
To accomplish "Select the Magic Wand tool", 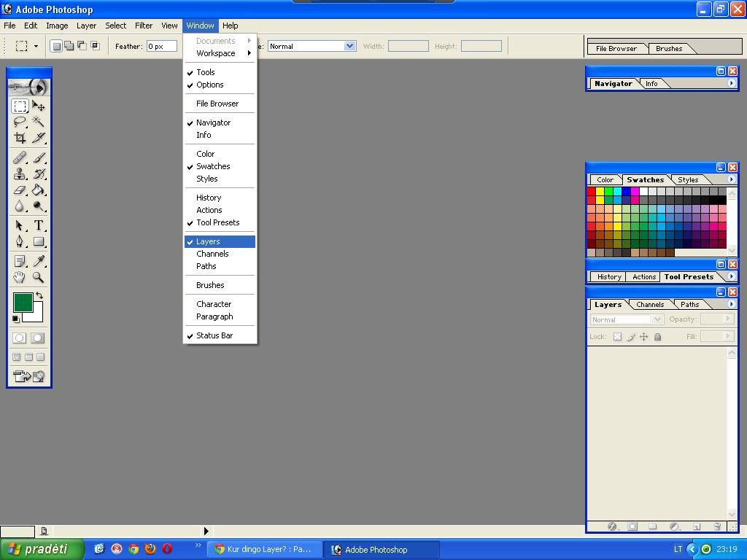I will point(39,122).
